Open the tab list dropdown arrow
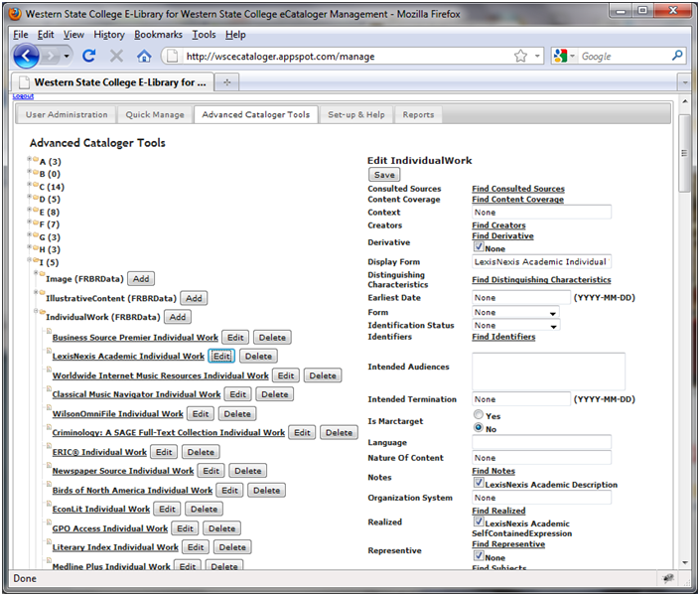This screenshot has height=596, width=700. click(x=684, y=82)
